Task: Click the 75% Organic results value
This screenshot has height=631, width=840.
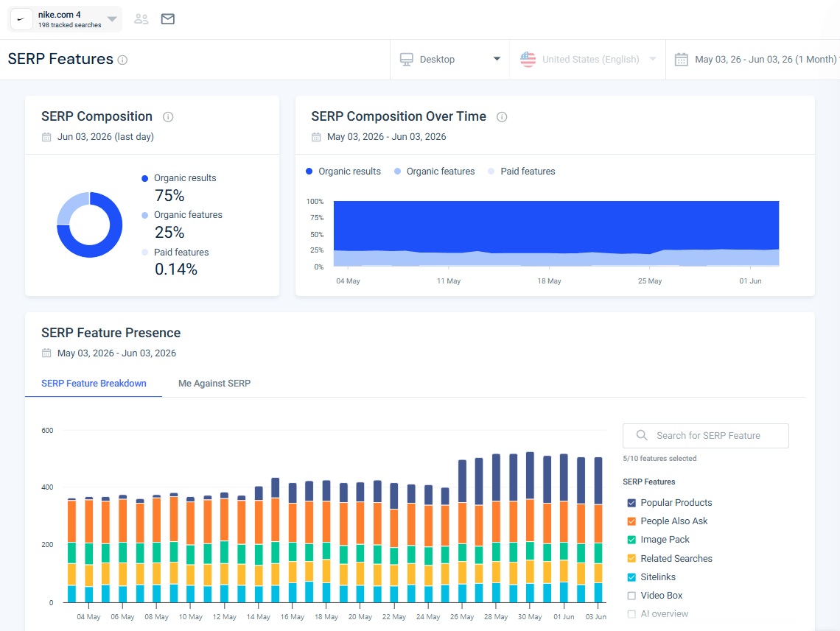Action: point(169,196)
